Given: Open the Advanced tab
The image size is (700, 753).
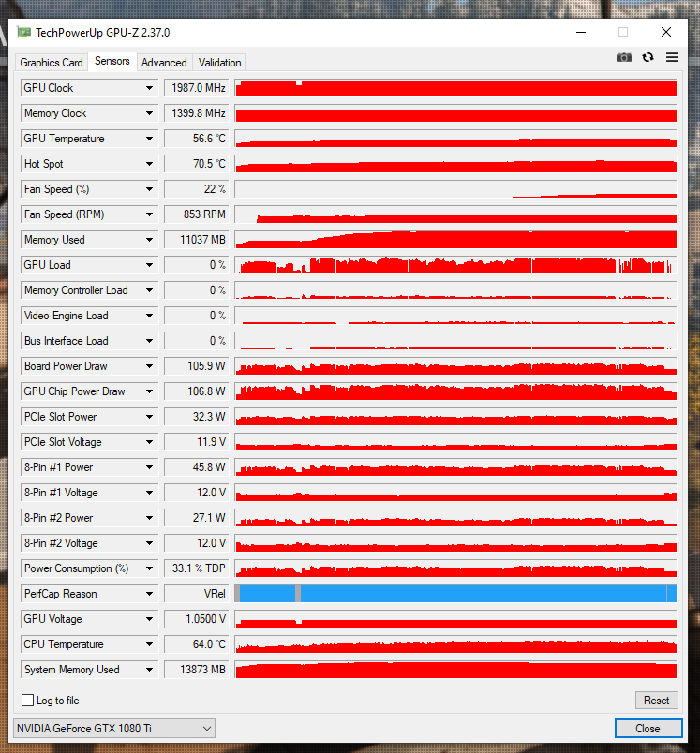Looking at the screenshot, I should 164,63.
